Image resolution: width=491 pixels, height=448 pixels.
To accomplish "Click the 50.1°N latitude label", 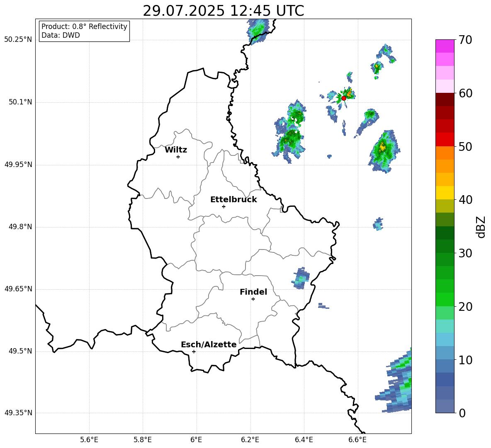I will pos(20,102).
